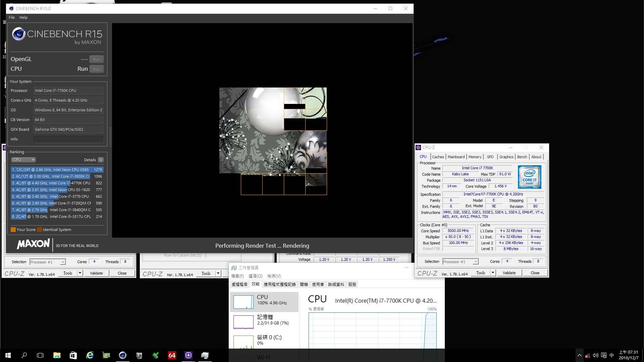Click the memory chip checkmark taskbar icon

(x=155, y=355)
